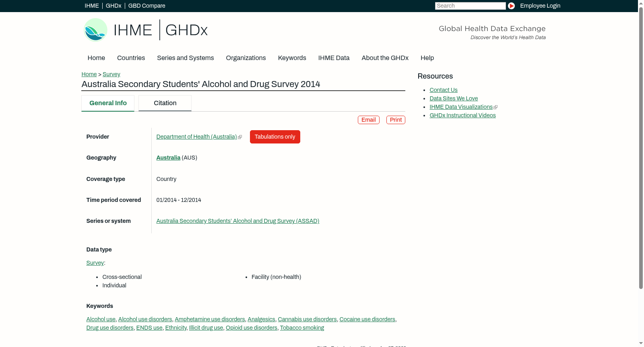This screenshot has width=644, height=347.
Task: Open the Alcohol use disorders keyword
Action: (x=145, y=319)
